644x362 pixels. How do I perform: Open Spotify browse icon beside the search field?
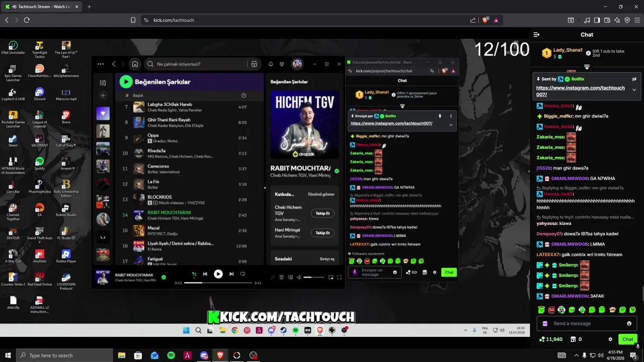(254, 64)
